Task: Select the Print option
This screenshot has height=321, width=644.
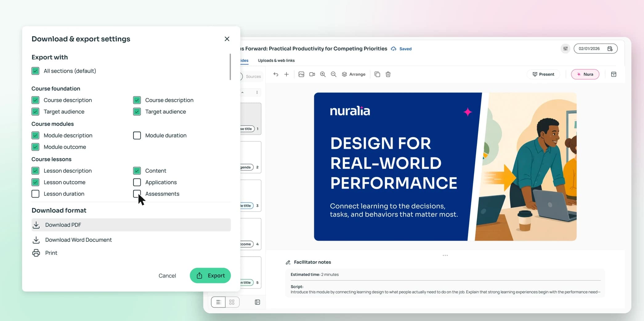Action: point(45,253)
